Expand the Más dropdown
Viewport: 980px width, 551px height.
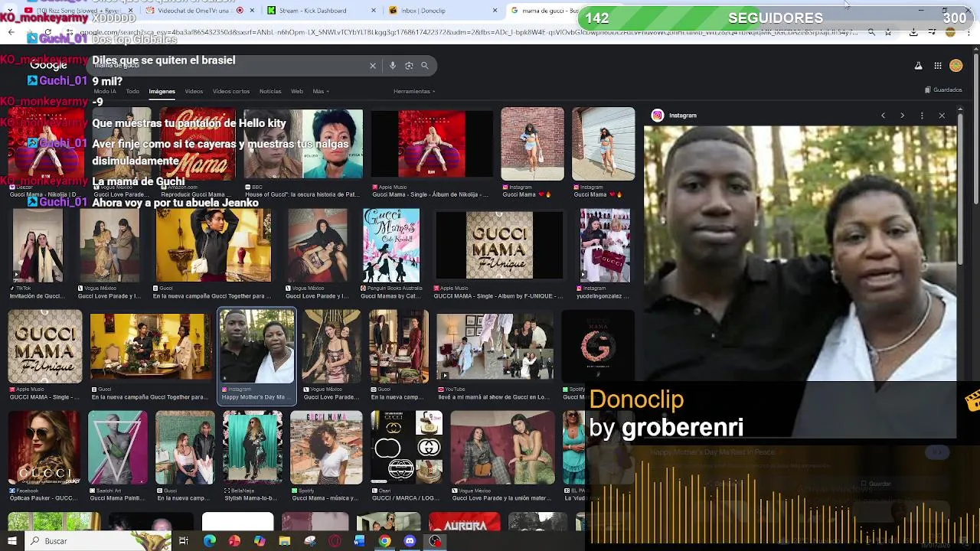321,91
